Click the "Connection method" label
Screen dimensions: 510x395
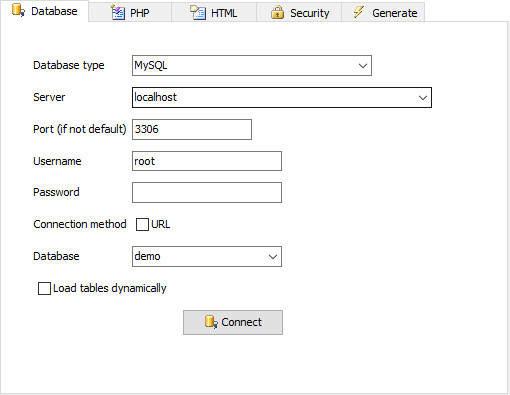[x=80, y=224]
